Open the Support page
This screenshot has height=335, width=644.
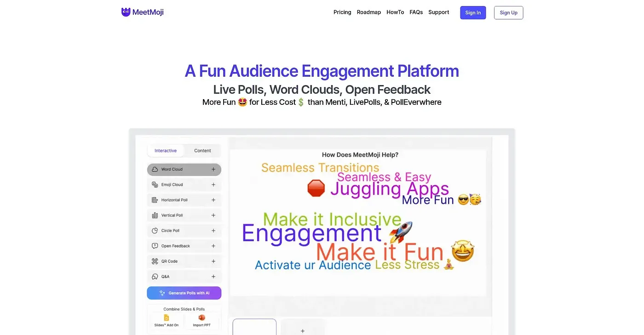coord(439,12)
